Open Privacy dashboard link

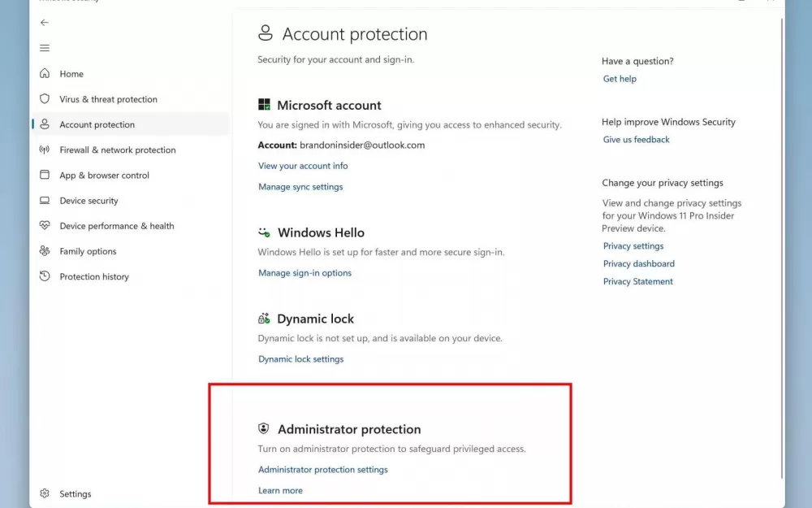638,263
